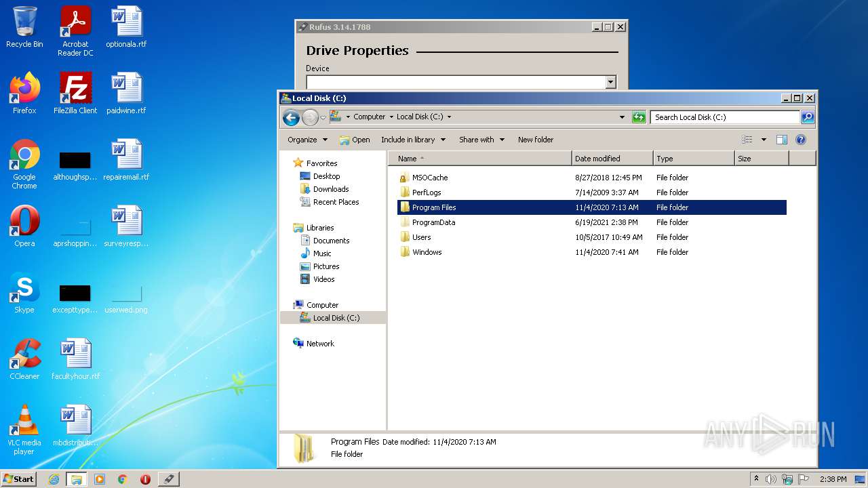This screenshot has width=868, height=488.
Task: Expand the Computer breadcrumb arrow
Action: [391, 117]
